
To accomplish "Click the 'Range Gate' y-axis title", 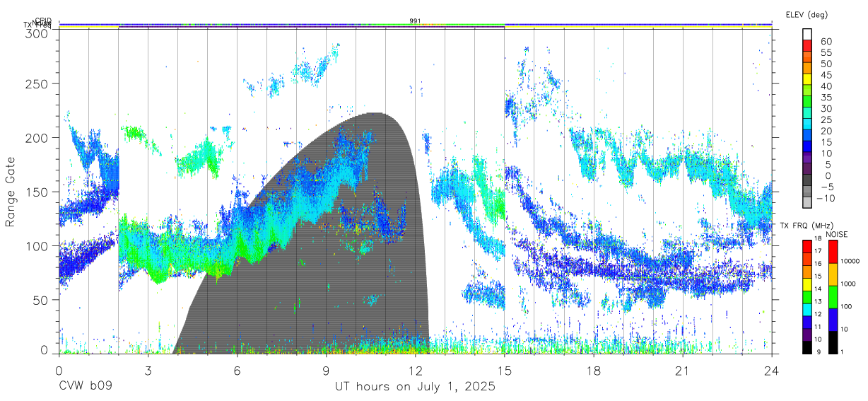I will click(11, 191).
